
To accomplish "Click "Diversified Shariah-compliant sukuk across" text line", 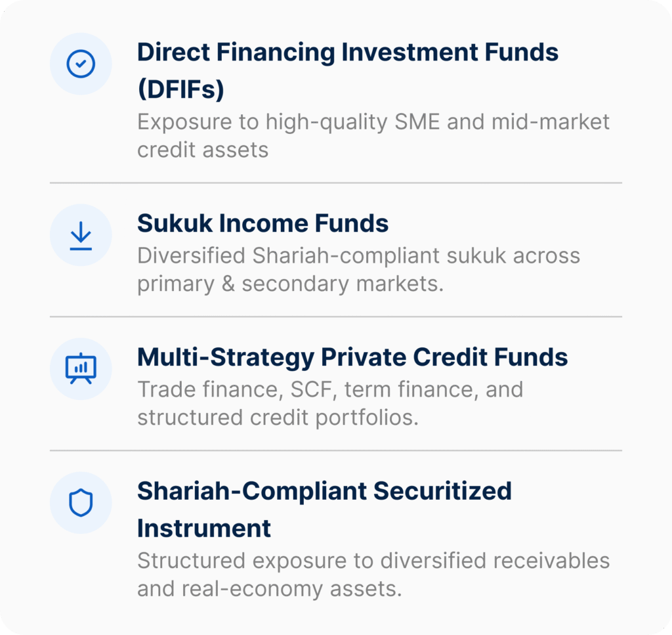I will click(358, 255).
